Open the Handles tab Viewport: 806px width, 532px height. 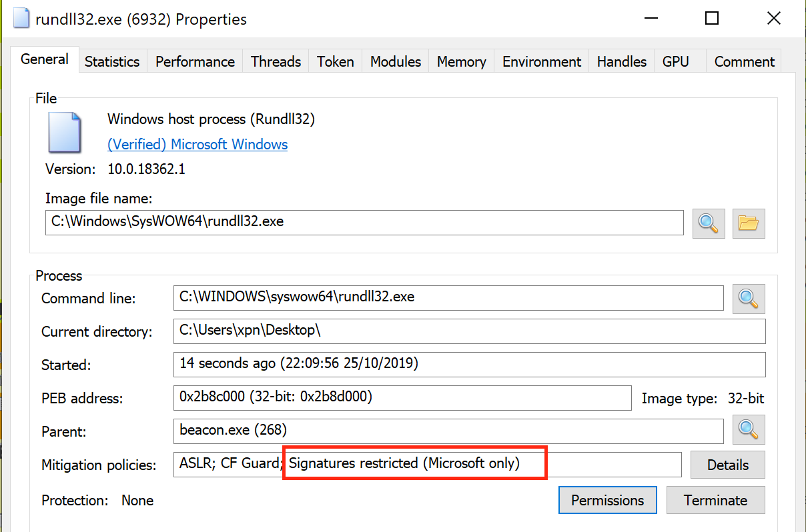coord(621,61)
